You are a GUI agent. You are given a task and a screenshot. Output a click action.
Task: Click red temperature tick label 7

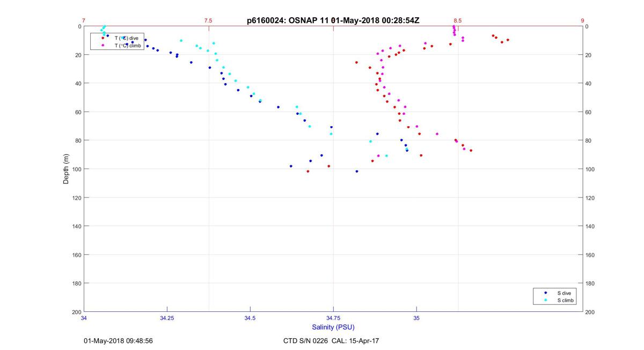[x=84, y=21]
